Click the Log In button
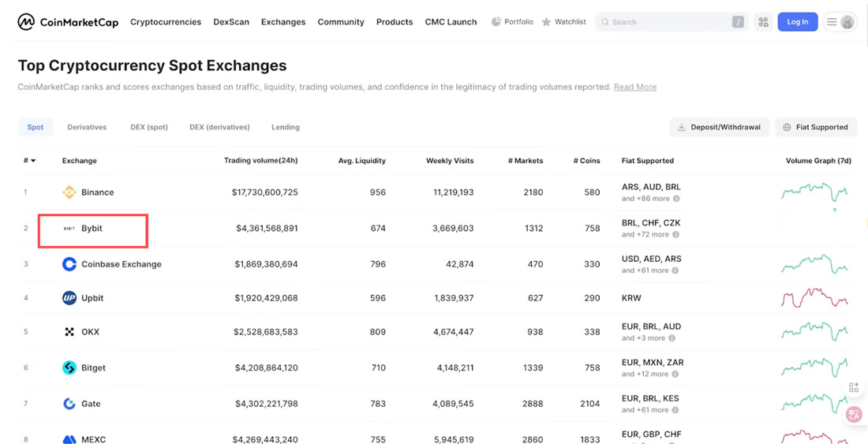This screenshot has width=868, height=444. point(797,22)
